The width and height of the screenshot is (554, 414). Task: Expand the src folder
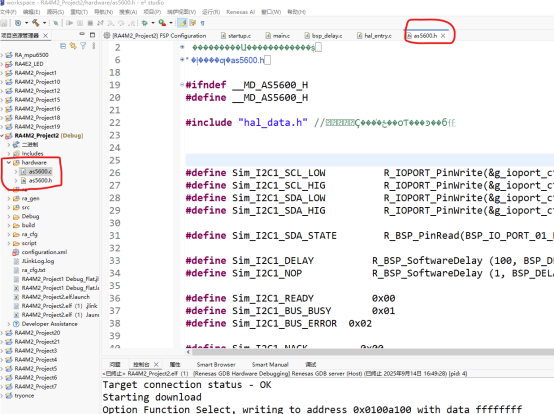pyautogui.click(x=9, y=207)
